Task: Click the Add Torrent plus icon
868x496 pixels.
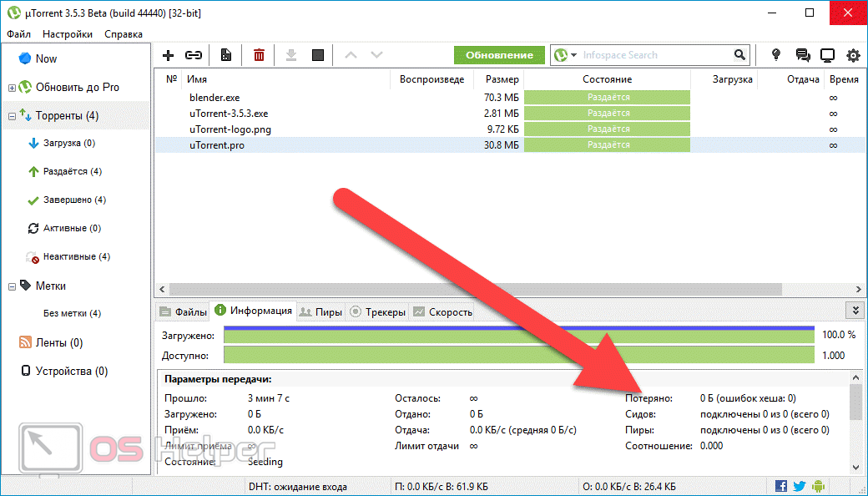Action: (x=169, y=55)
